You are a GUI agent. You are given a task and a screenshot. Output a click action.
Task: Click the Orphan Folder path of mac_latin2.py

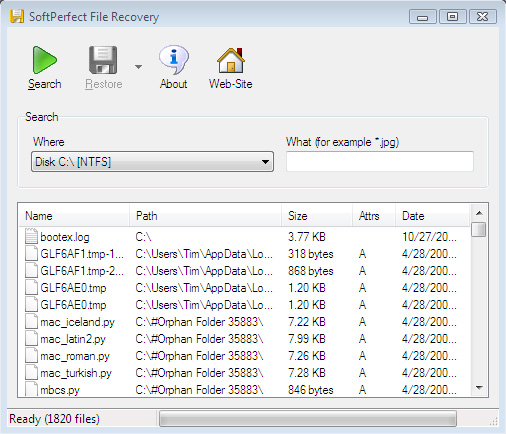click(199, 339)
